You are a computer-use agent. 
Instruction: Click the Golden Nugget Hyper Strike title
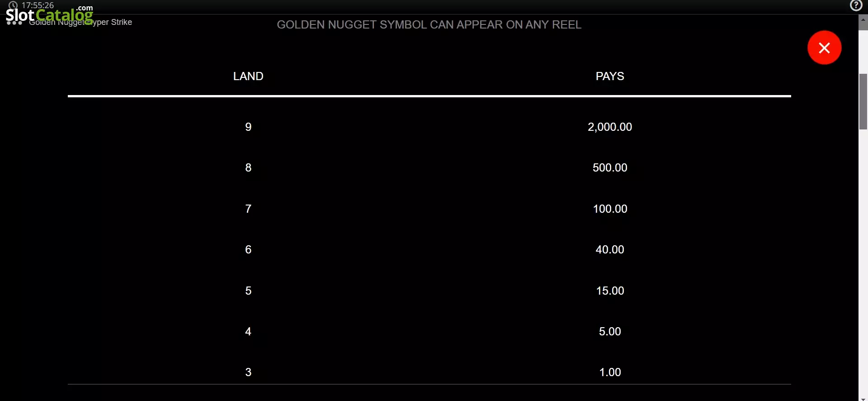tap(80, 22)
